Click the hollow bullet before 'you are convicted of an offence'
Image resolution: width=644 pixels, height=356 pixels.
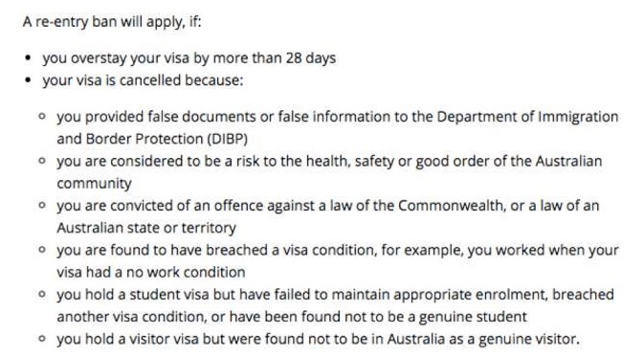pyautogui.click(x=42, y=206)
